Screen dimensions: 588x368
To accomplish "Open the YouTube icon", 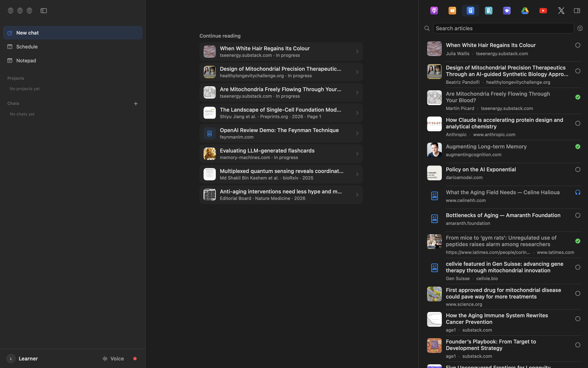I will 543,11.
